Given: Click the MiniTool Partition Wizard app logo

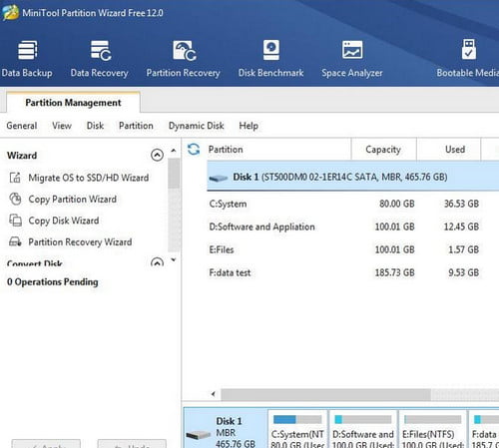Looking at the screenshot, I should pyautogui.click(x=10, y=13).
